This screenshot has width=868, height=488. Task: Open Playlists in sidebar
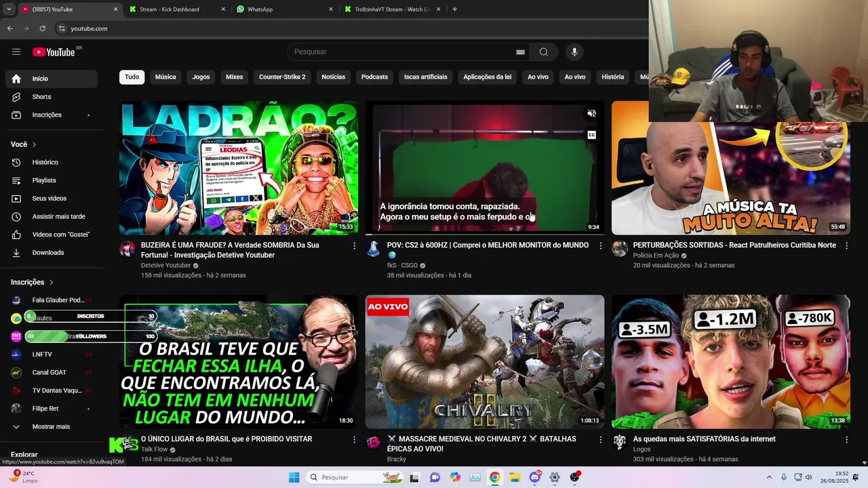click(x=52, y=180)
